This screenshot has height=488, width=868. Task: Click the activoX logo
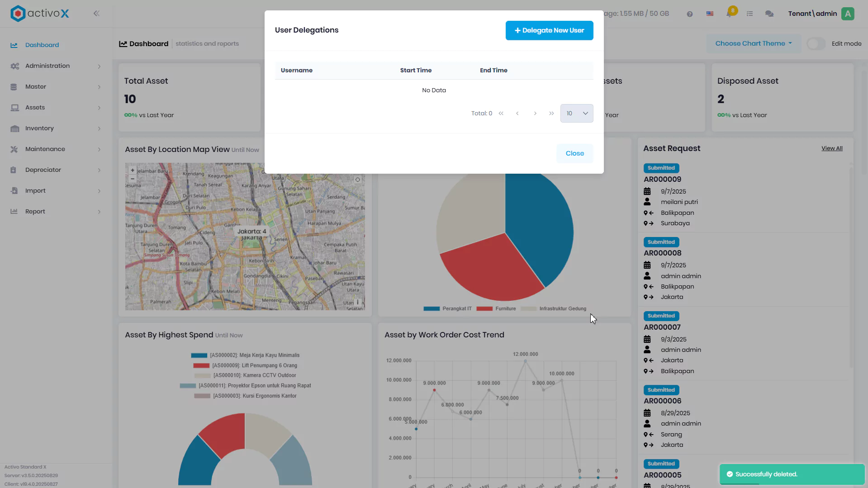[x=40, y=14]
